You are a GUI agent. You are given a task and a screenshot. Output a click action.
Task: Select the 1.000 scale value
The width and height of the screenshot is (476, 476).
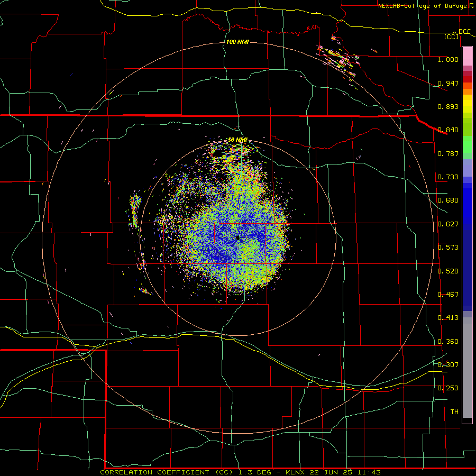[448, 59]
